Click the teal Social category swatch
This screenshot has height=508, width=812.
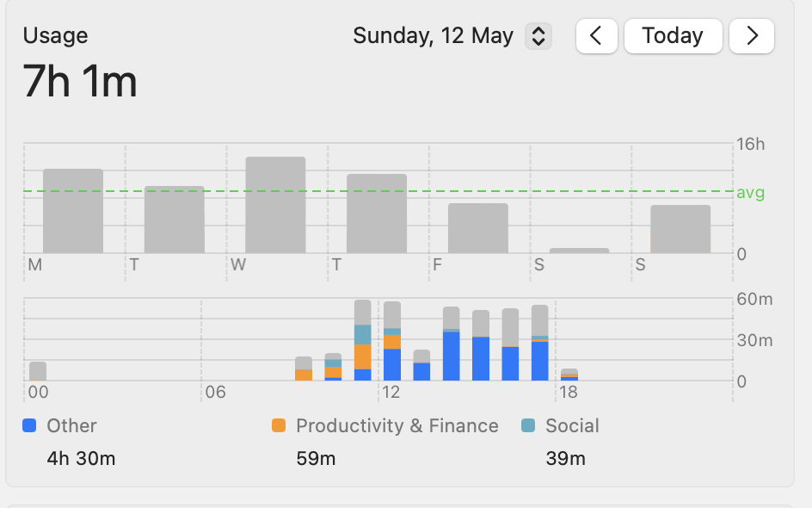(528, 425)
